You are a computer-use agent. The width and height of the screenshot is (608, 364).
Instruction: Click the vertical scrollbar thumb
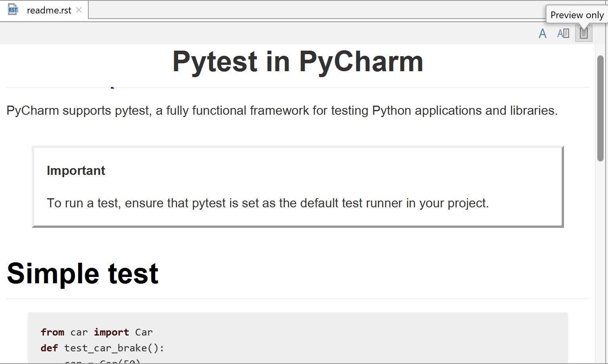[600, 108]
